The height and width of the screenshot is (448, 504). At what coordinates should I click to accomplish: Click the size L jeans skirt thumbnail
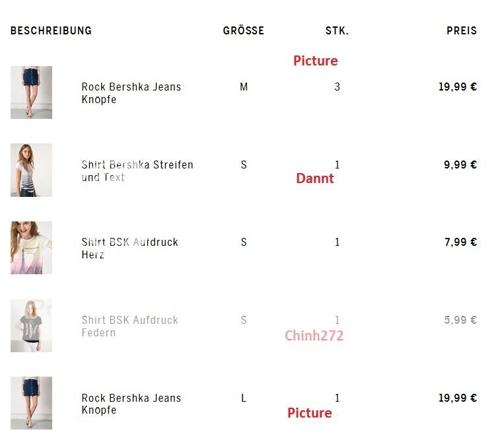click(31, 403)
